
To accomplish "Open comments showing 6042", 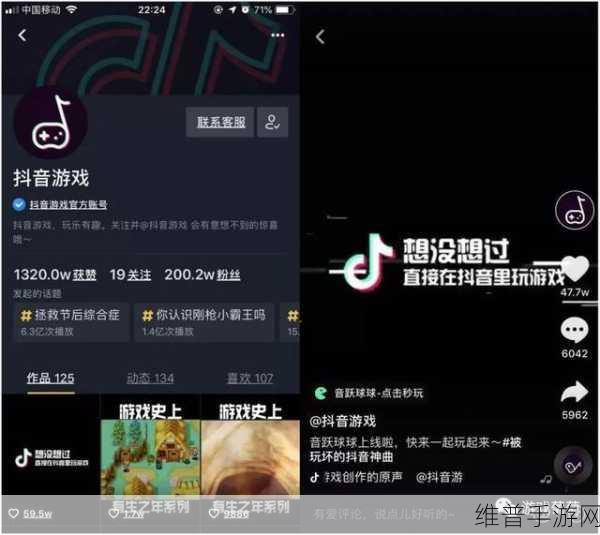I will (574, 330).
